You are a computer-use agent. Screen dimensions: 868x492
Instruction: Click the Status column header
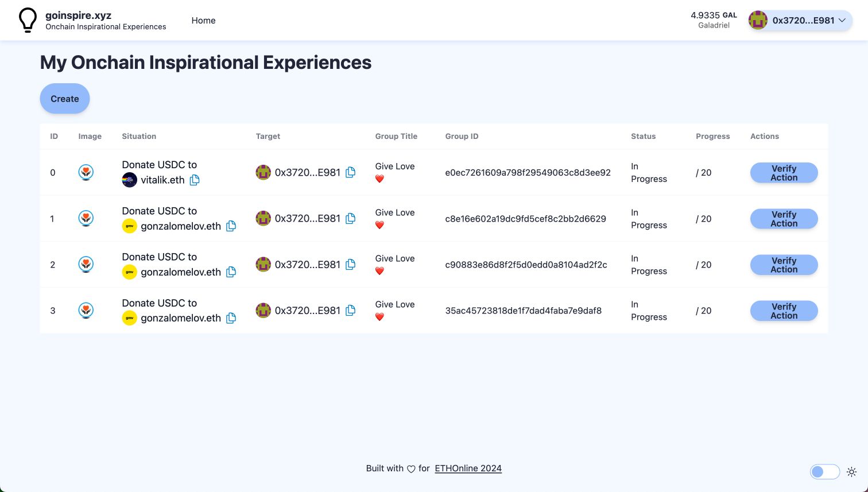(x=643, y=136)
